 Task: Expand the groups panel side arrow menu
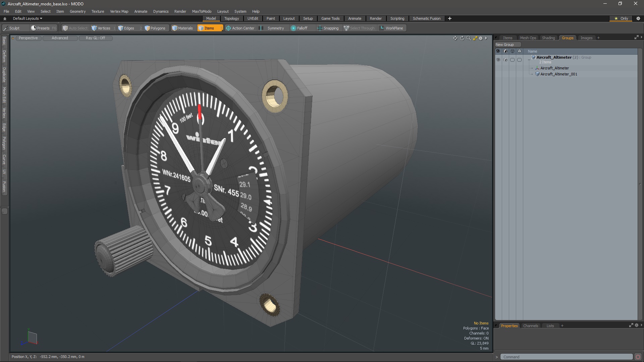coord(641,38)
